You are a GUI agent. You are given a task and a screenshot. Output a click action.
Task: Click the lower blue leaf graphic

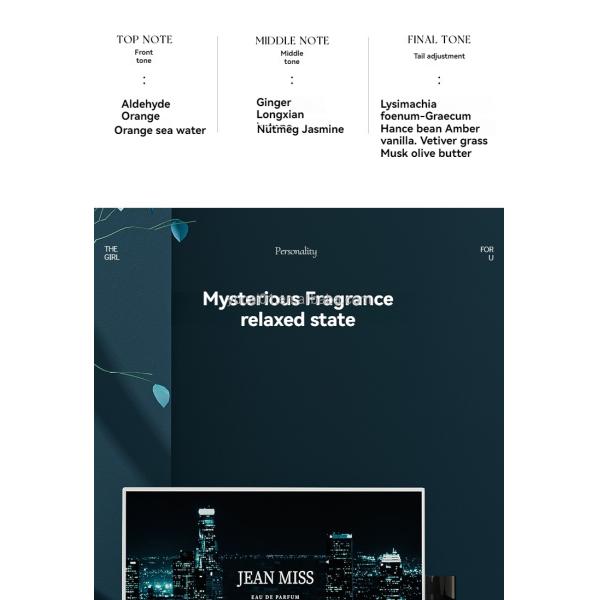click(161, 395)
